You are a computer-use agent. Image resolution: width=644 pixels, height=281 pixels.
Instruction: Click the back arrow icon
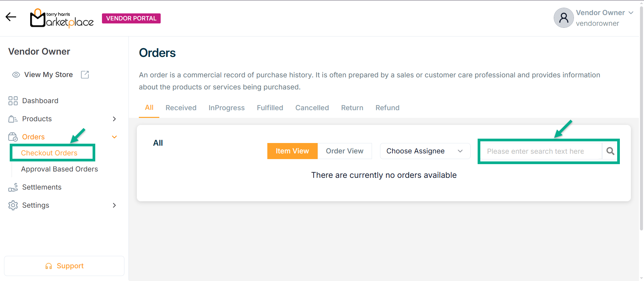[x=11, y=17]
